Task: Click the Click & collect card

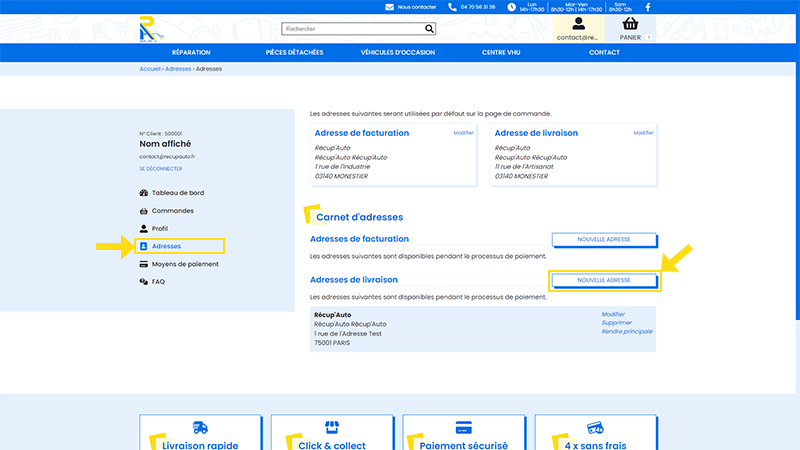Action: tap(332, 433)
